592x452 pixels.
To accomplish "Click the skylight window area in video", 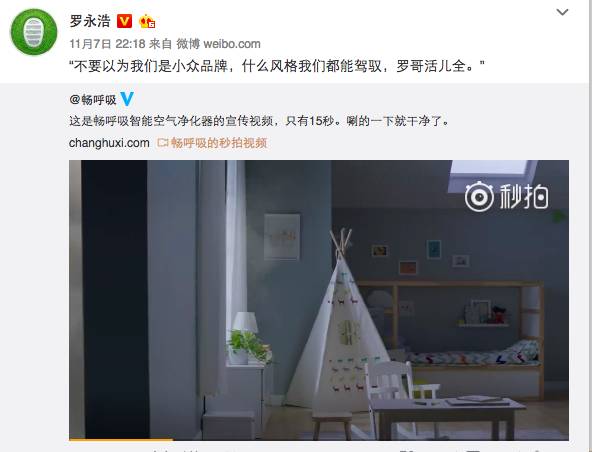I will point(491,176).
